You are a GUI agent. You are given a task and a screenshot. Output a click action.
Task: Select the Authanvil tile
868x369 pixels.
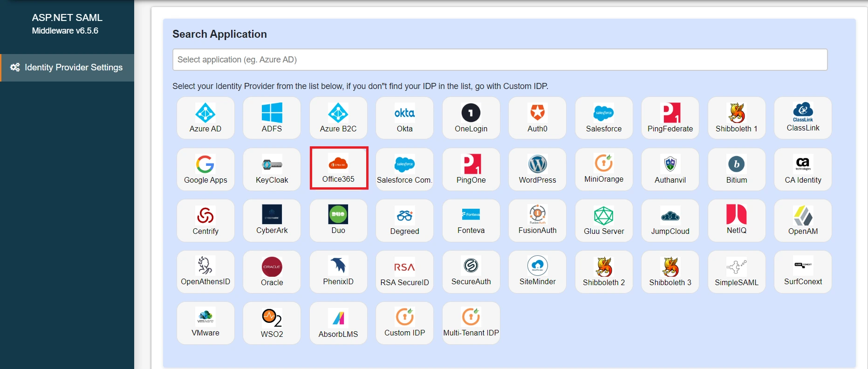pyautogui.click(x=670, y=169)
